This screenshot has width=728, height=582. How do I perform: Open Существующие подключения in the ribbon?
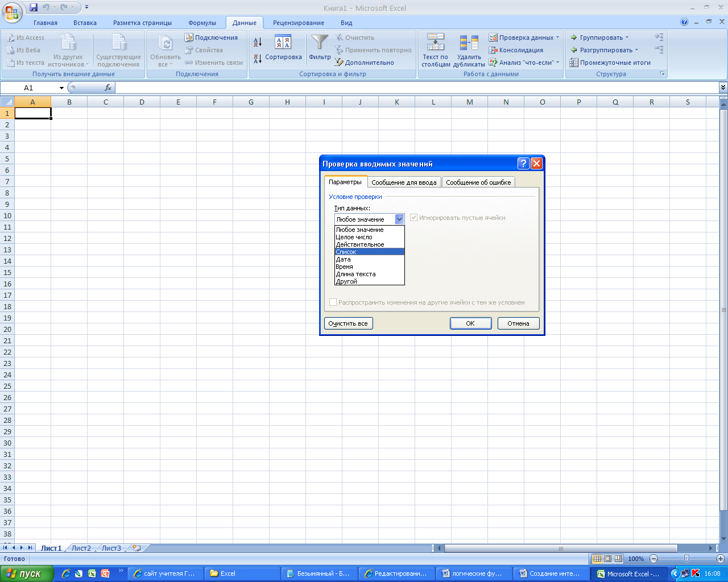pyautogui.click(x=118, y=50)
